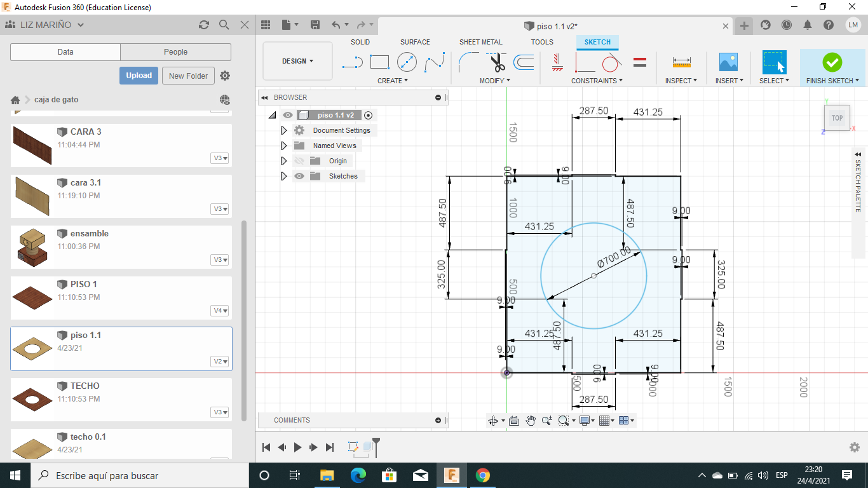Select the Fillet tool in Modify
This screenshot has width=868, height=488.
pyautogui.click(x=469, y=62)
